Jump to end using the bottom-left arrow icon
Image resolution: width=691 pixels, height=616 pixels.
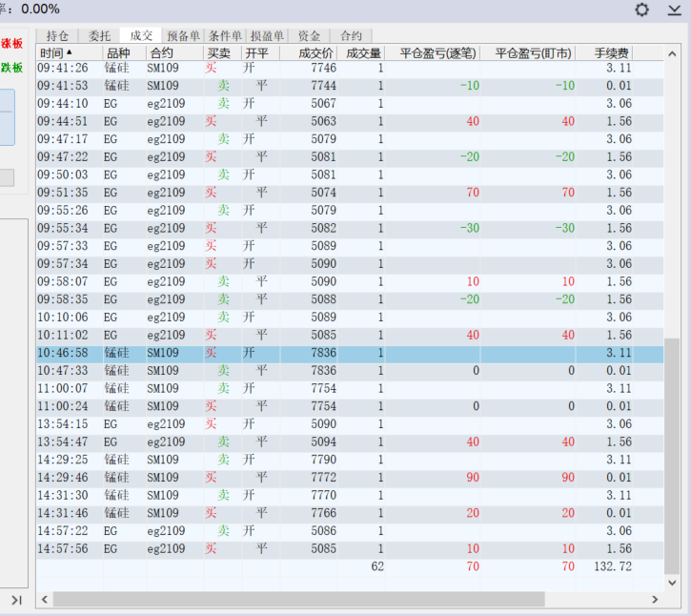tap(16, 600)
